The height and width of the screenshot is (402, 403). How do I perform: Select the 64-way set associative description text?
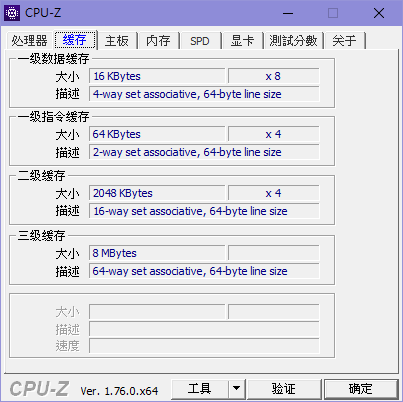pos(190,271)
